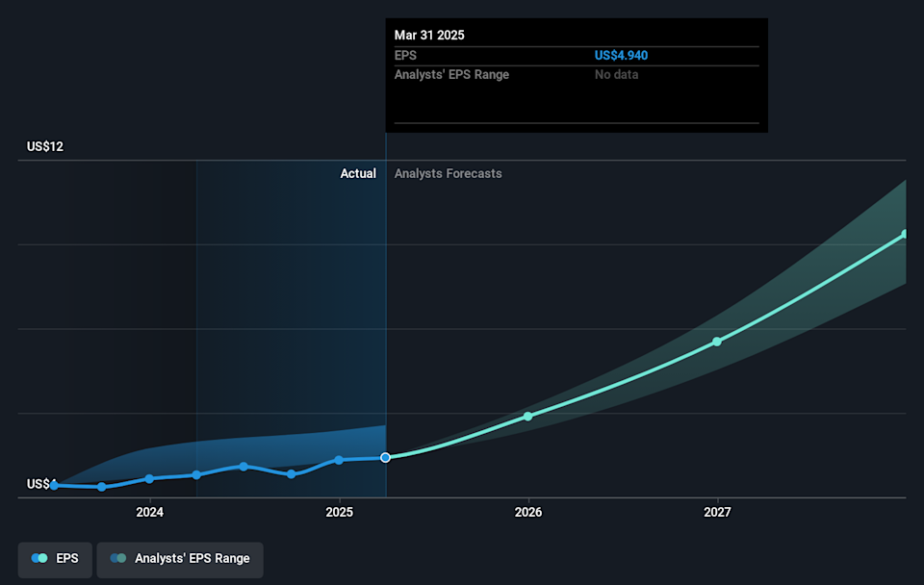Click the No data value in tooltip
Viewport: 924px width, 585px height.
pos(616,75)
